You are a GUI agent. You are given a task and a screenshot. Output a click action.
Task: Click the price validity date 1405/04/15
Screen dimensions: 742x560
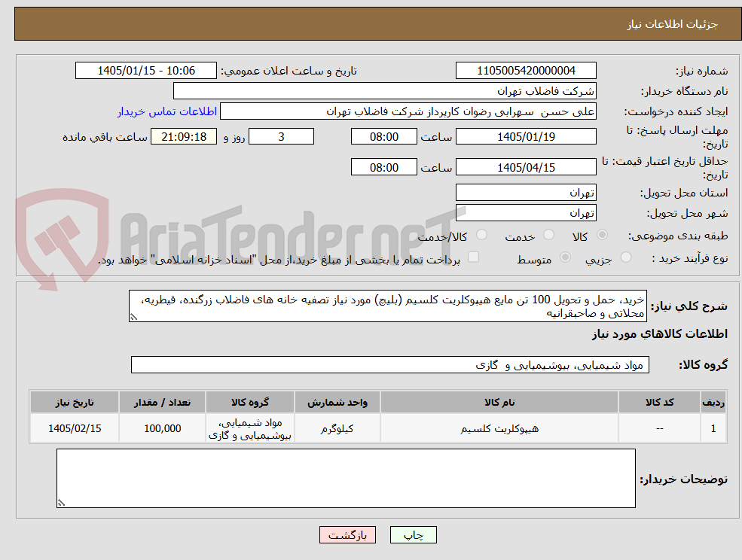tap(526, 167)
